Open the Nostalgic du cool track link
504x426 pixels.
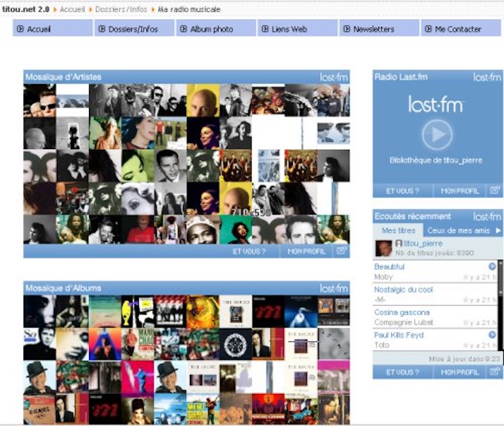[403, 289]
